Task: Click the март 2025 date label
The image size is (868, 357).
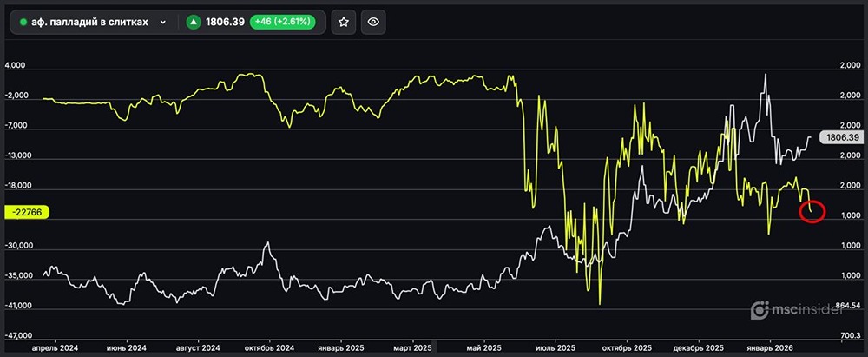Action: [x=412, y=348]
